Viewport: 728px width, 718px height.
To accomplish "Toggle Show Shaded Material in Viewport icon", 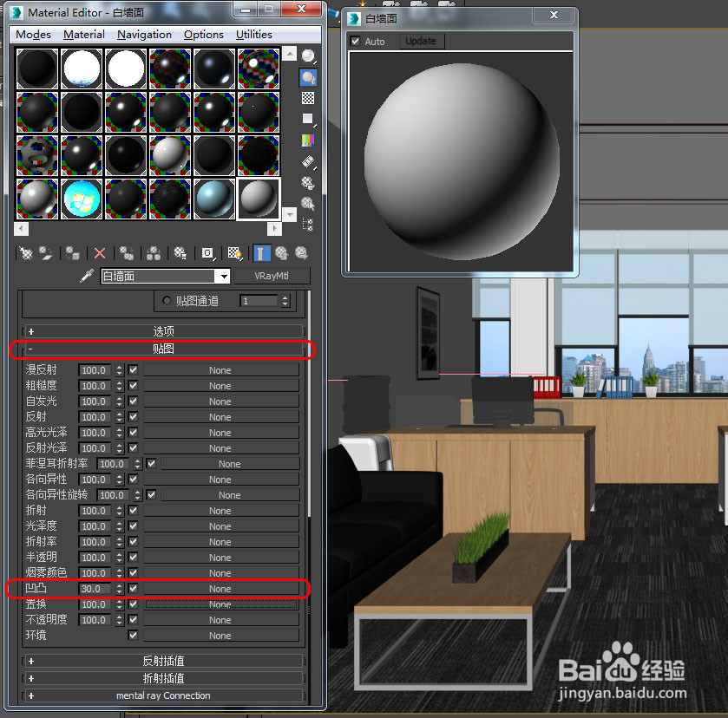I will pos(234,253).
